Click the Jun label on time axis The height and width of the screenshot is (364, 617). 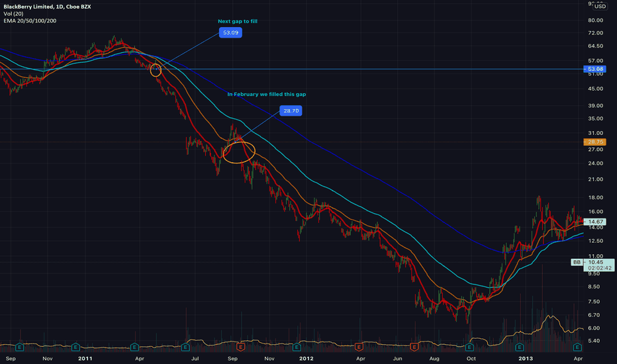point(397,359)
